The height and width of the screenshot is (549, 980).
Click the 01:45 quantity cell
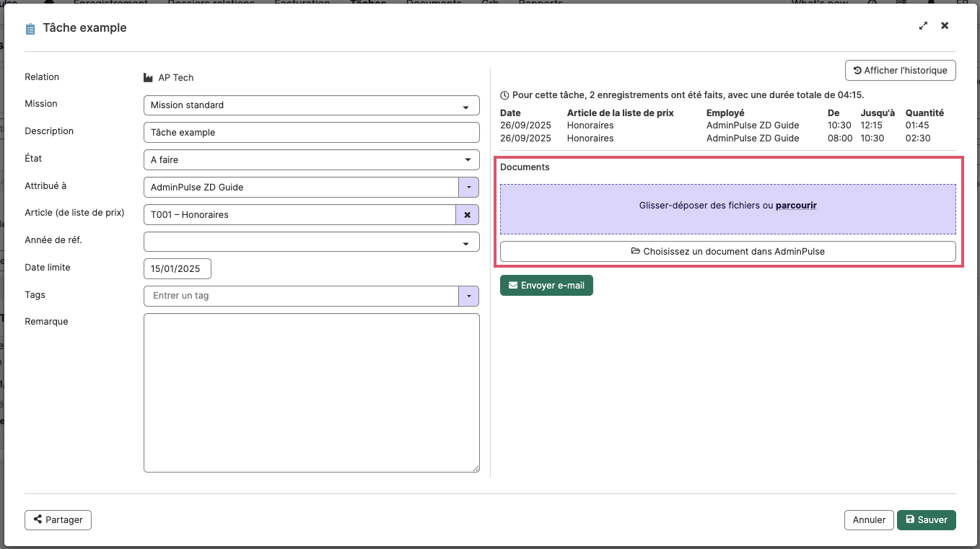[x=918, y=126]
